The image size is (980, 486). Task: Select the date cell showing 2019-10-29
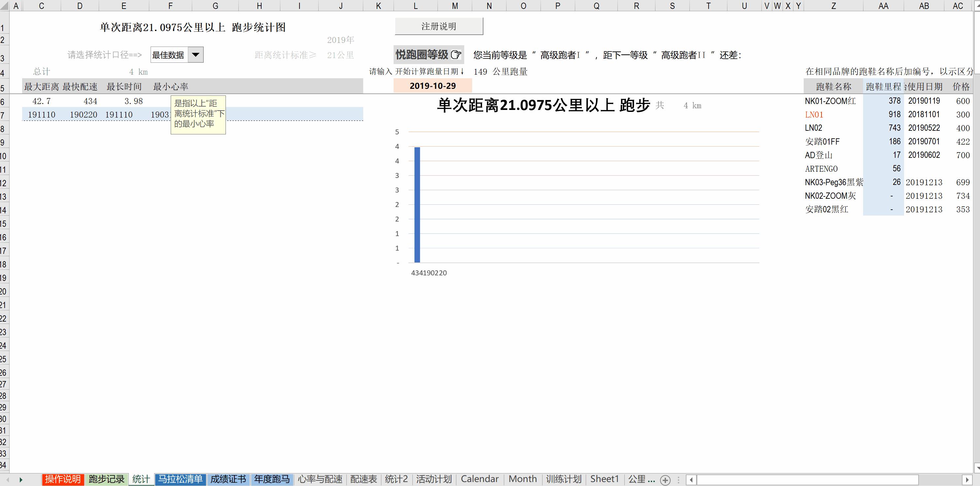coord(433,86)
